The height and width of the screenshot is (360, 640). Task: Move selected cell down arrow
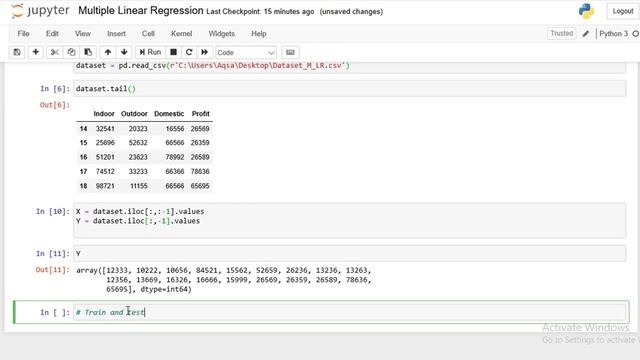(124, 52)
